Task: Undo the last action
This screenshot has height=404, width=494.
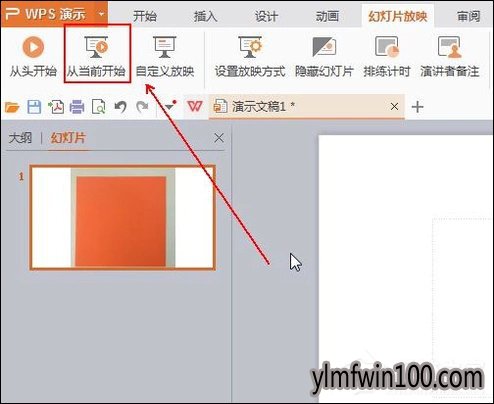Action: 120,107
